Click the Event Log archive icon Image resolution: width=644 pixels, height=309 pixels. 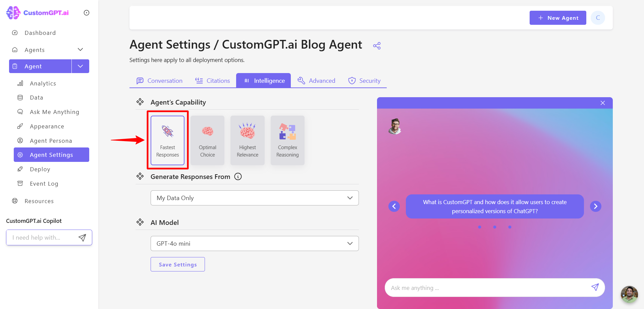coord(20,184)
